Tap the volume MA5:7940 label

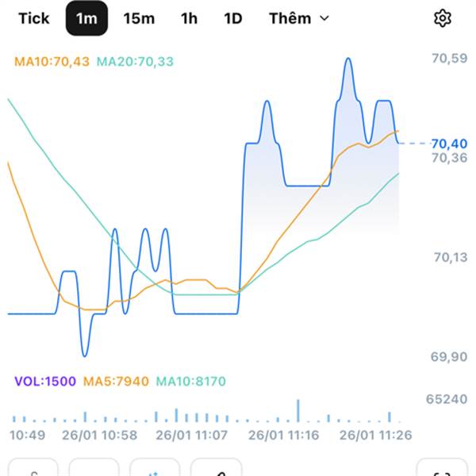tap(115, 381)
